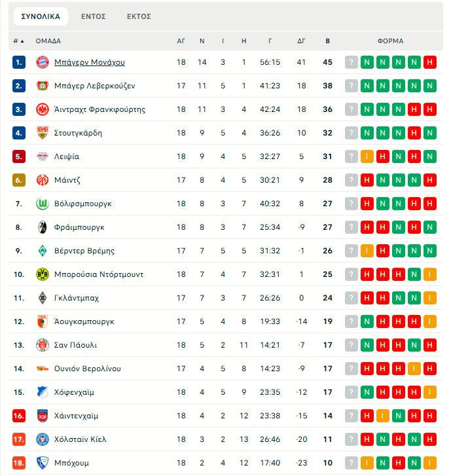Screen dimensions: 451x476
Task: Click the Stuttgart club crest
Action: tap(43, 133)
